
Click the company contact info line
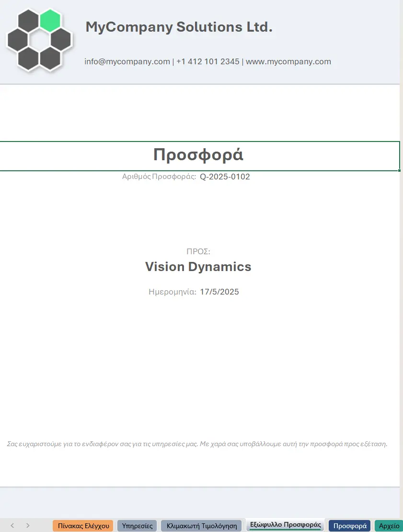[x=208, y=61]
